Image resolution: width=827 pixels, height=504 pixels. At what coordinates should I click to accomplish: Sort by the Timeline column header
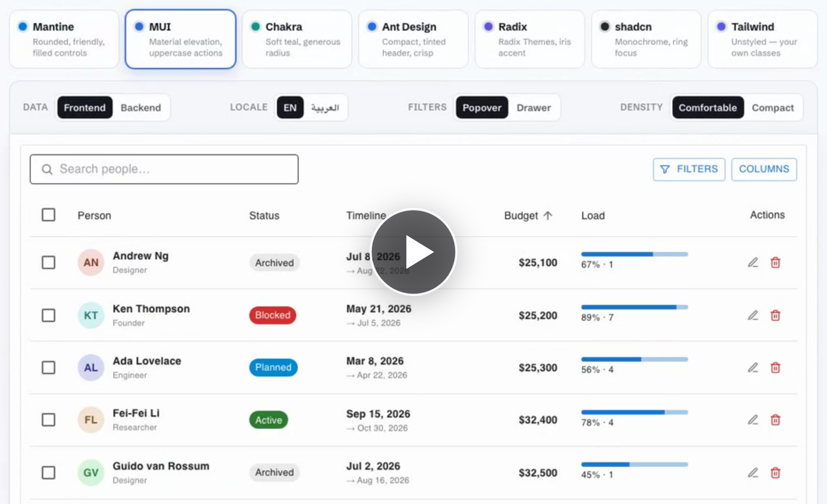(366, 215)
